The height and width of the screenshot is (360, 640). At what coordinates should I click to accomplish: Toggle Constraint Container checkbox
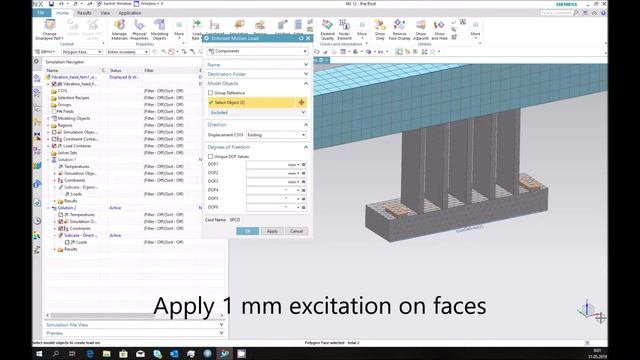54,139
